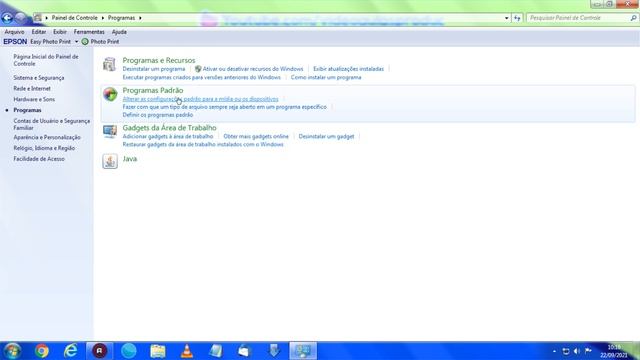Open the Gadgets da Área de Trabalho heading
This screenshot has width=640, height=360.
(x=169, y=128)
